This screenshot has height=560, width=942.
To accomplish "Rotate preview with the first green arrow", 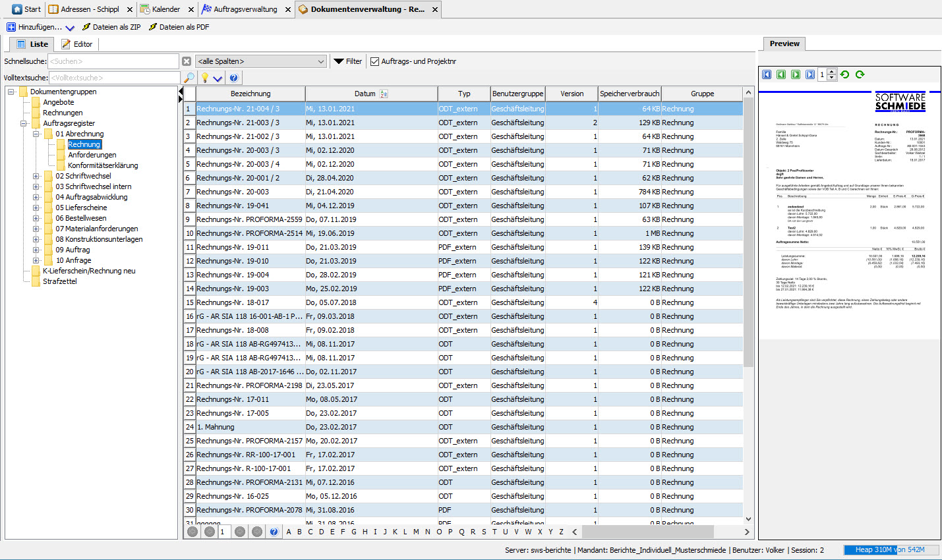I will [x=845, y=74].
